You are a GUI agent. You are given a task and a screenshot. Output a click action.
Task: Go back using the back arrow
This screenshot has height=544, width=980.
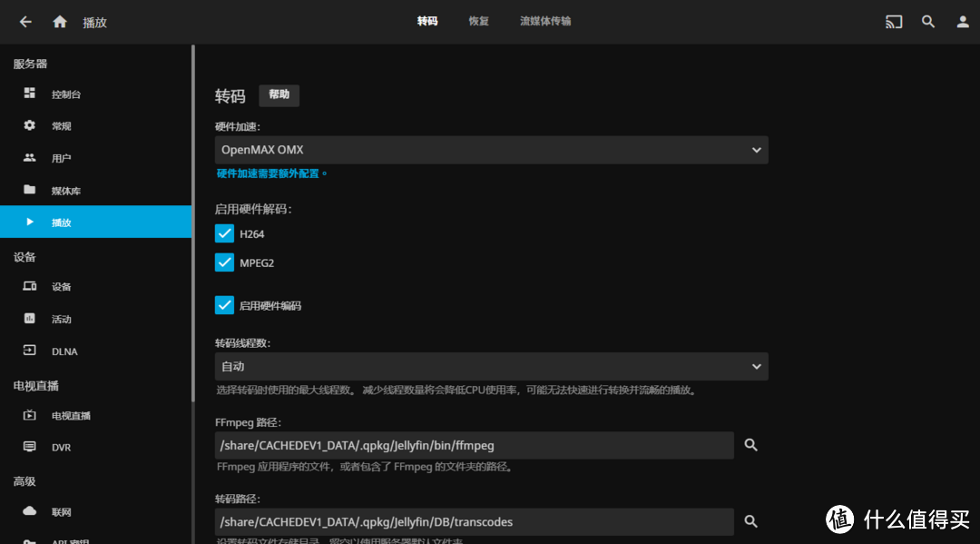click(x=25, y=22)
